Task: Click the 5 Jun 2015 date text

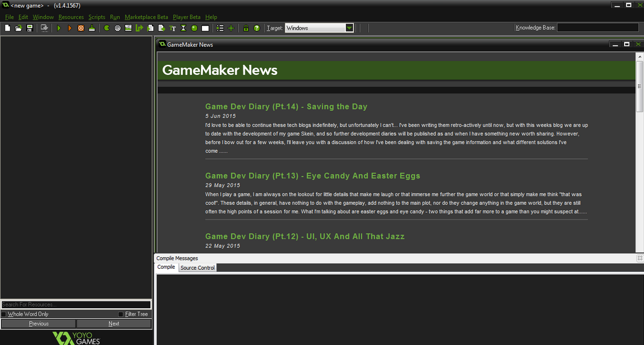Action: [x=221, y=116]
